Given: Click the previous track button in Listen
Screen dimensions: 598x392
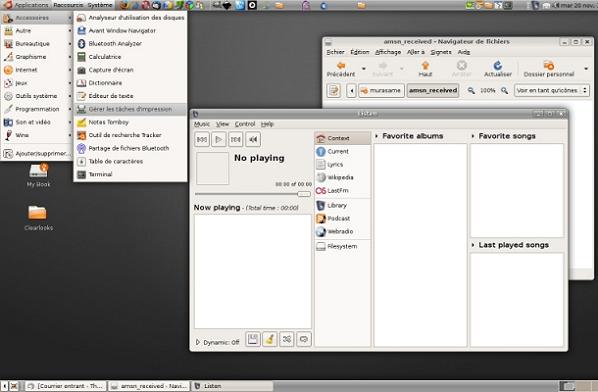Looking at the screenshot, I should point(202,140).
